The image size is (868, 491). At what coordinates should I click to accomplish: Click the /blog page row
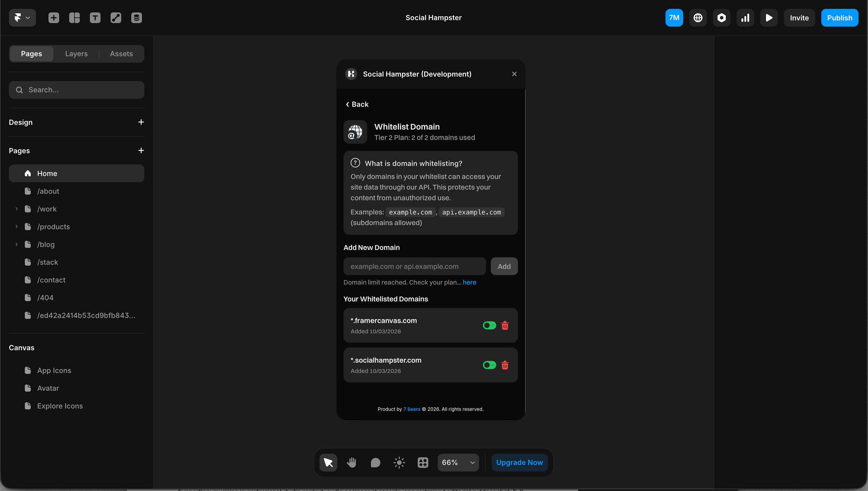pos(77,244)
